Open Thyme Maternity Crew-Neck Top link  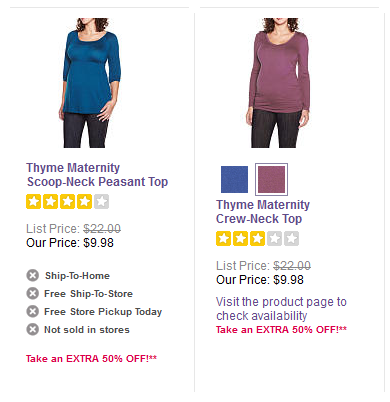pyautogui.click(x=263, y=212)
